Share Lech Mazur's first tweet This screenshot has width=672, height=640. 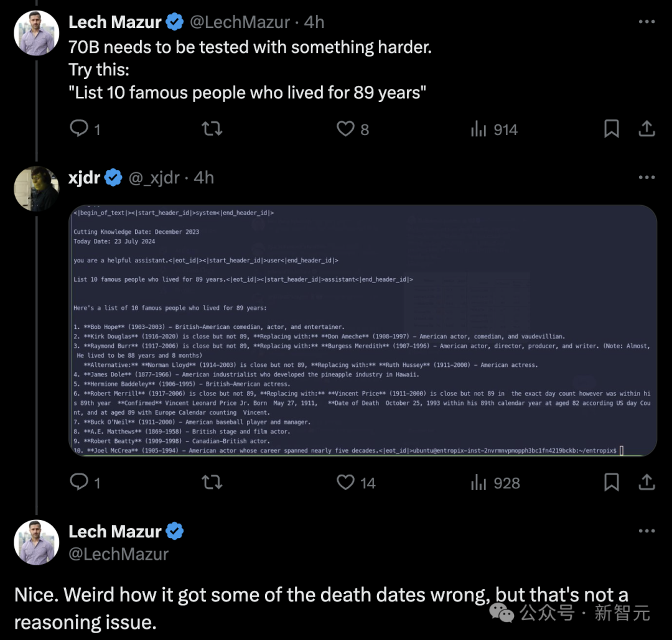(x=646, y=129)
